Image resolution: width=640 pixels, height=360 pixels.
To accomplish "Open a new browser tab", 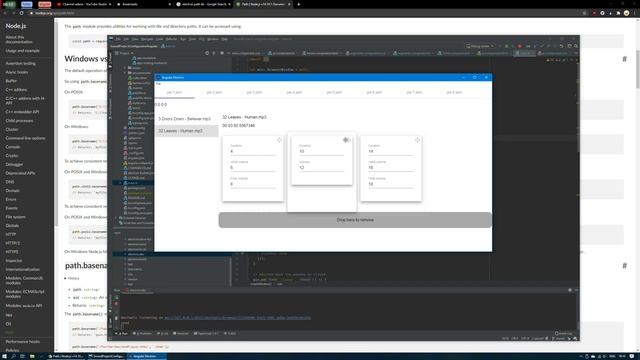I will click(298, 4).
